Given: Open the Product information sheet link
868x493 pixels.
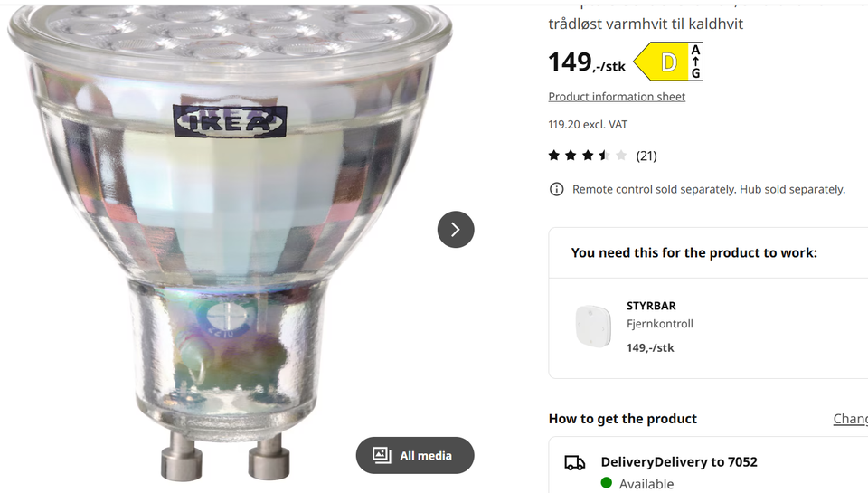Looking at the screenshot, I should pyautogui.click(x=617, y=97).
